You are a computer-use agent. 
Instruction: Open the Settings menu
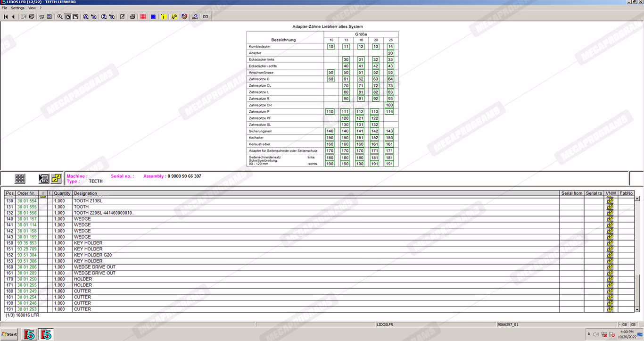(17, 8)
